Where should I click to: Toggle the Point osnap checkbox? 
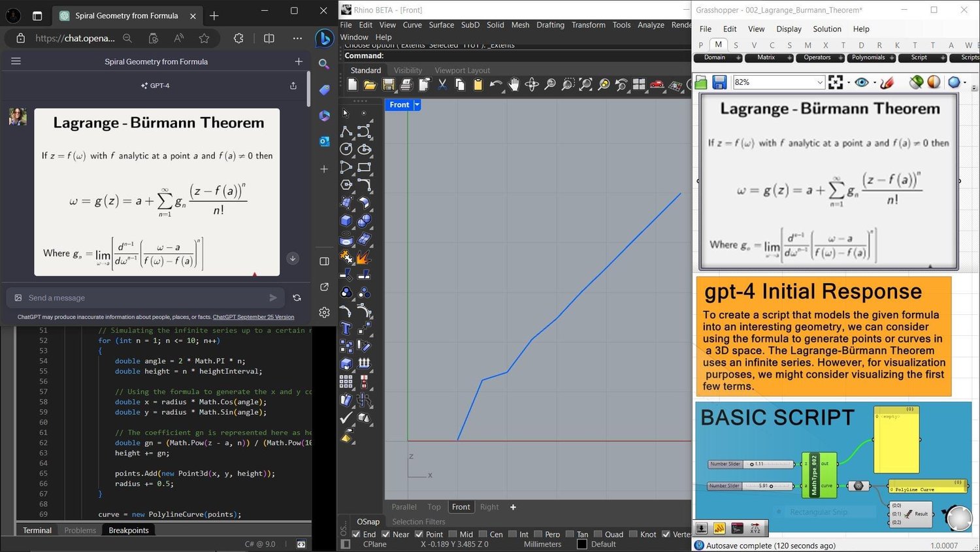[x=419, y=534]
